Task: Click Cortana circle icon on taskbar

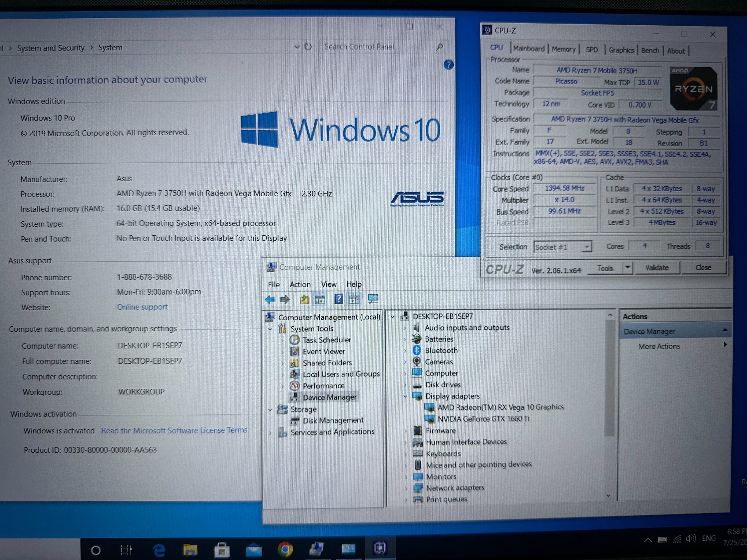Action: [96, 551]
